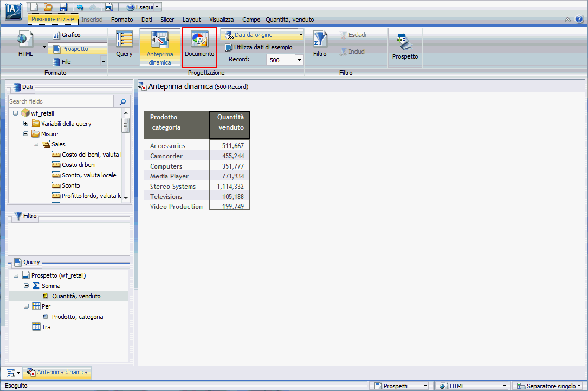Click the Prospetto ribbon button at right
588x391 pixels.
(405, 47)
